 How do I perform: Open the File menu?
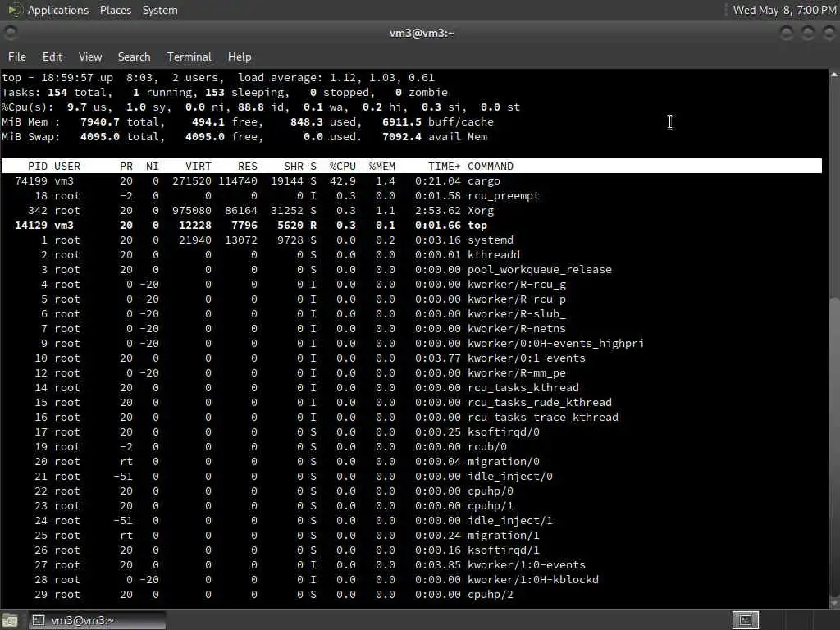(16, 57)
